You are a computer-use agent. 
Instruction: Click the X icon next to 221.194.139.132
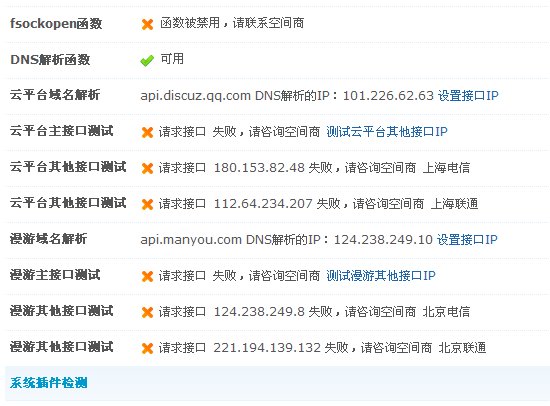click(147, 348)
